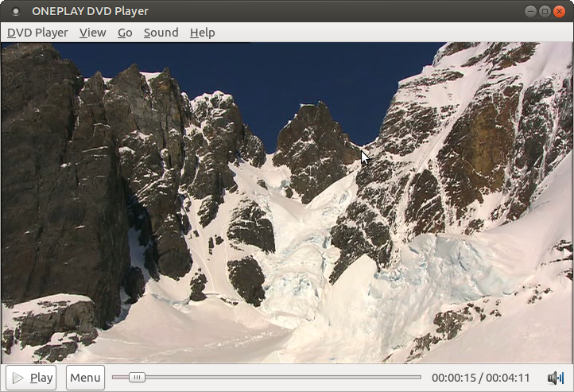Click the window icon left of the title
574x392 pixels.
15,11
